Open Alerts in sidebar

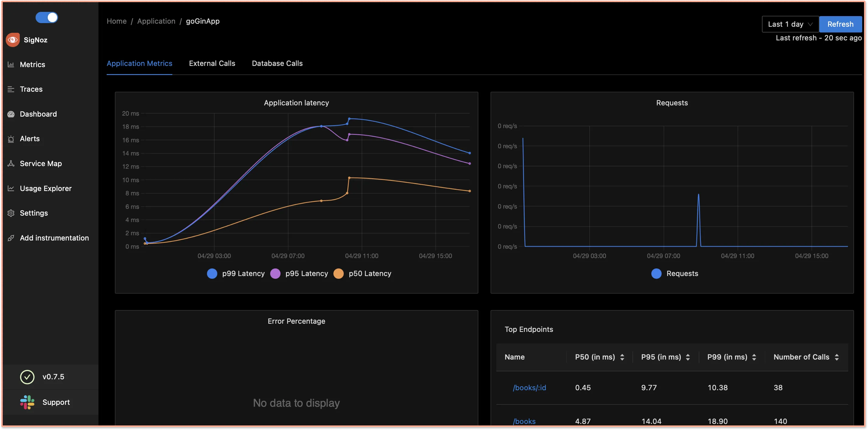click(30, 139)
